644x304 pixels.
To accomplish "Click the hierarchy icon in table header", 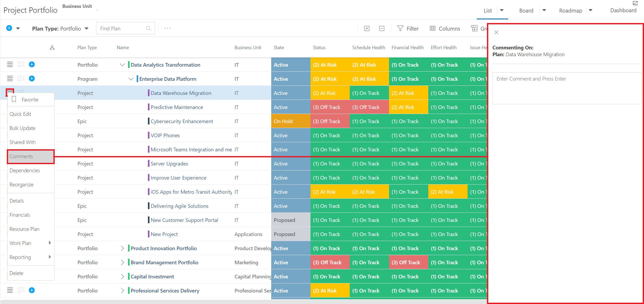I will coord(52,48).
